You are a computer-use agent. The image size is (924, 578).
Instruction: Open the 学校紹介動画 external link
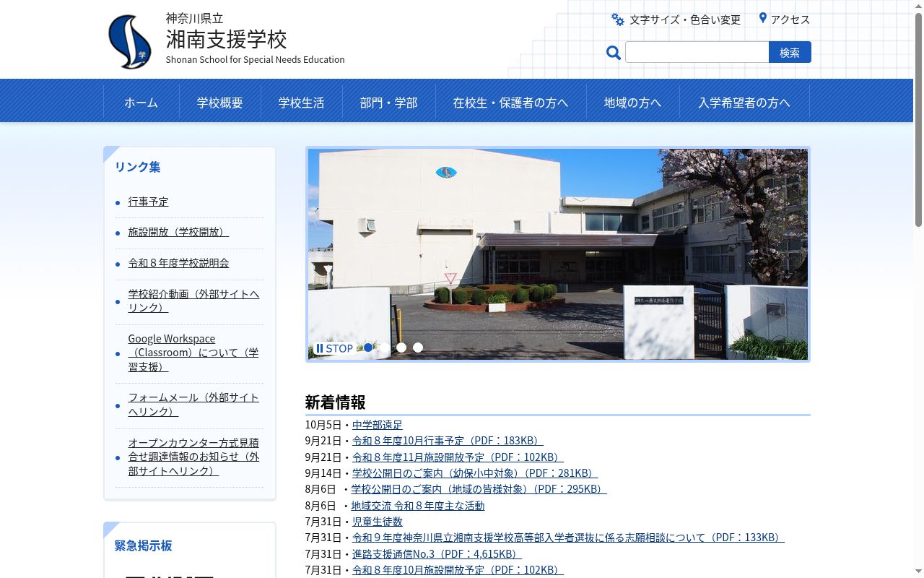(x=193, y=301)
